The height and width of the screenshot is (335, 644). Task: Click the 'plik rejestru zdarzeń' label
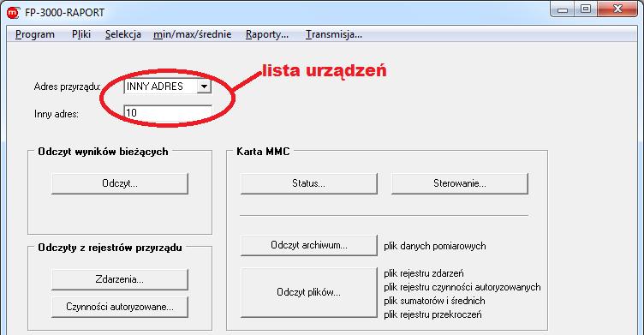(424, 273)
